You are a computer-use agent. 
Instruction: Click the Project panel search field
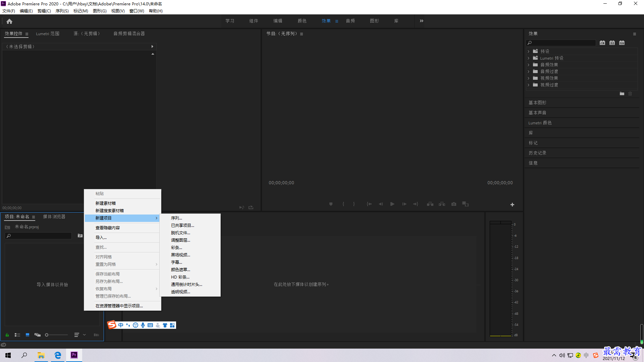[39, 236]
